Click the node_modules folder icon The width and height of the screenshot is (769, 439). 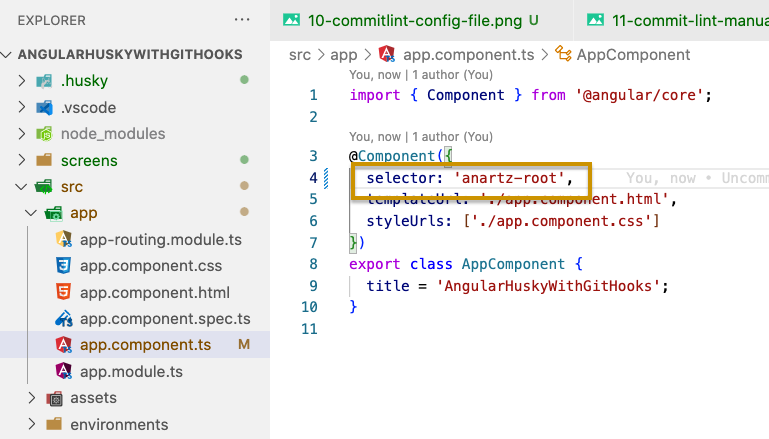tap(44, 134)
